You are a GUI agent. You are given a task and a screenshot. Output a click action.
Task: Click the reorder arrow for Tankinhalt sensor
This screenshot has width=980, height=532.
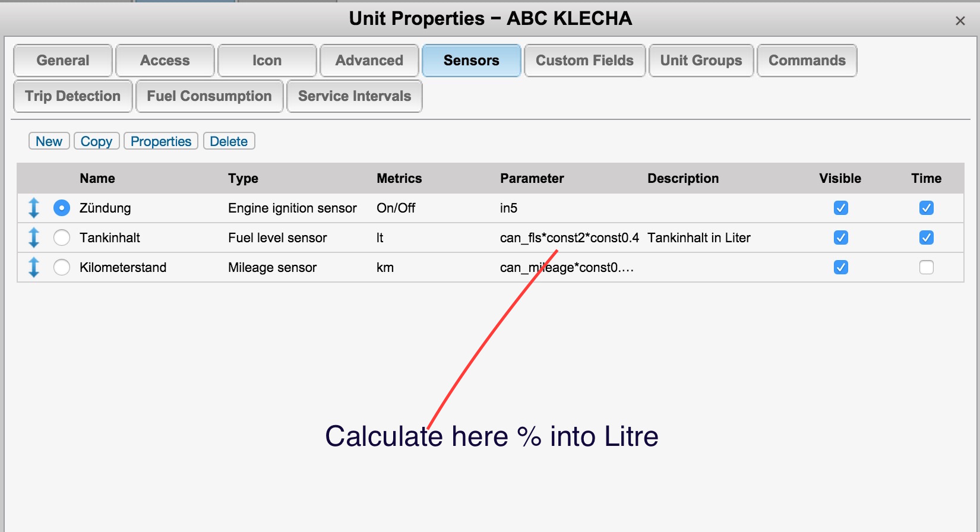(x=34, y=237)
